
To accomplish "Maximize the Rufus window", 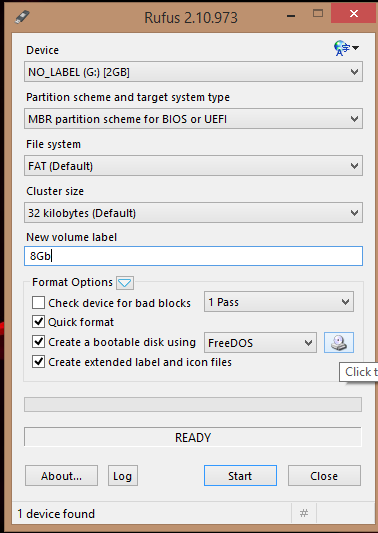I will pos(318,14).
